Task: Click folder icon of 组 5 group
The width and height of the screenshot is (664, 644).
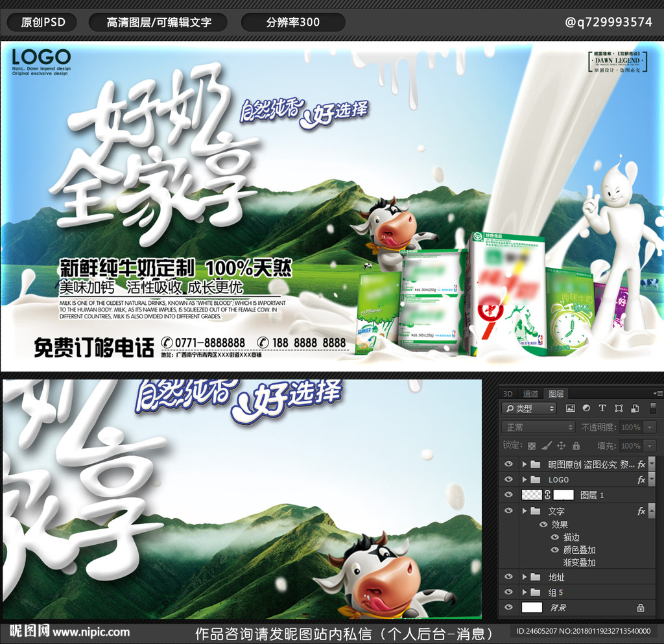Action: [536, 592]
